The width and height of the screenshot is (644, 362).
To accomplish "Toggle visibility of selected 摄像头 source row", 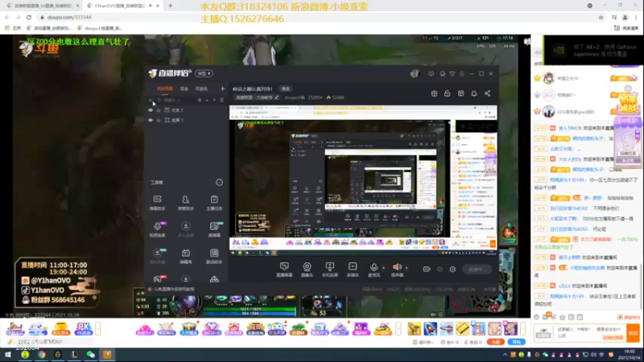I will [151, 100].
